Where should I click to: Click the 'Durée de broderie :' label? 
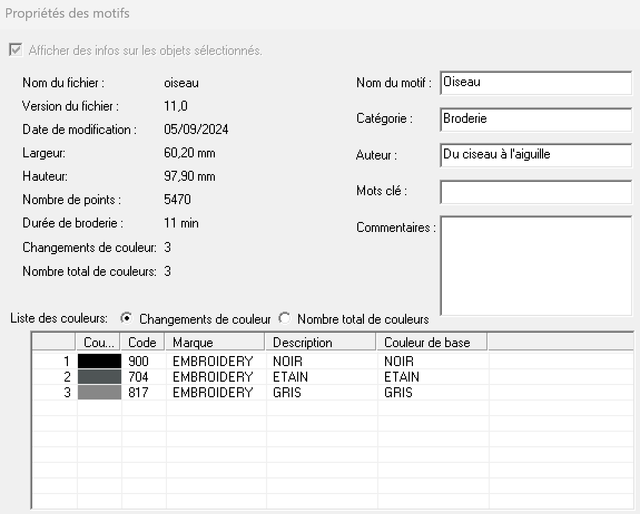[73, 223]
